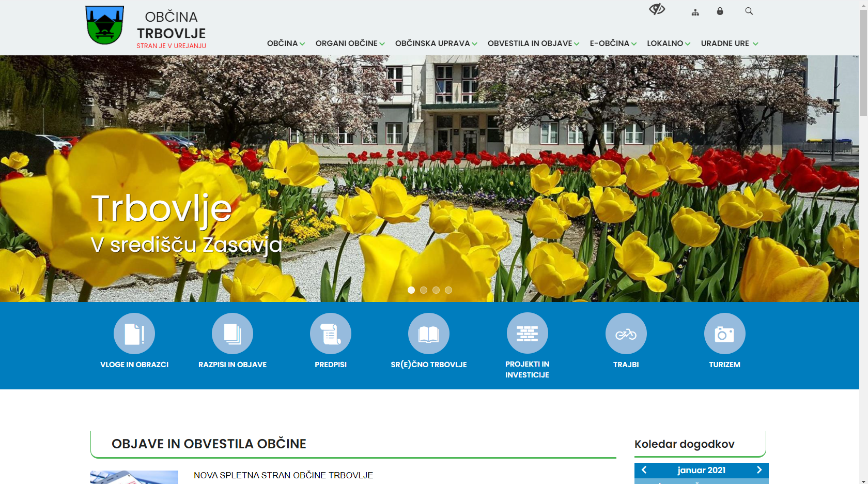Open the OBVESTILA IN OBJAVE menu item
This screenshot has width=868, height=484.
(x=531, y=43)
